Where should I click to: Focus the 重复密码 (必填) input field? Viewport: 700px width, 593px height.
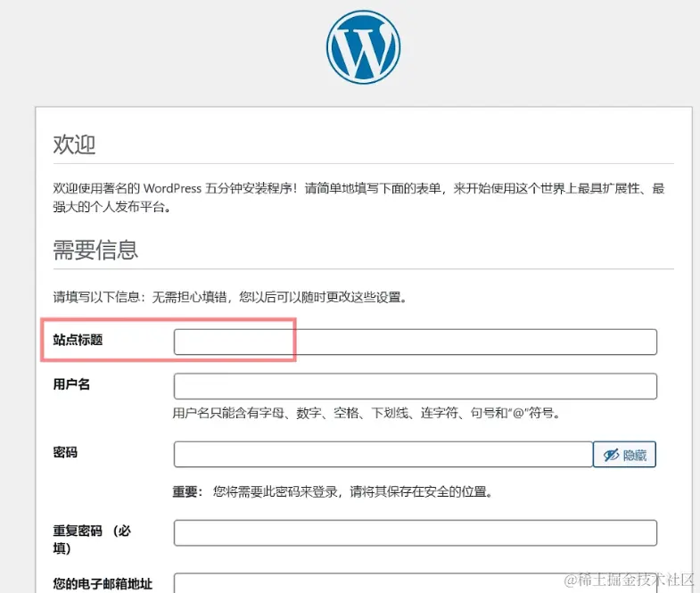[416, 532]
